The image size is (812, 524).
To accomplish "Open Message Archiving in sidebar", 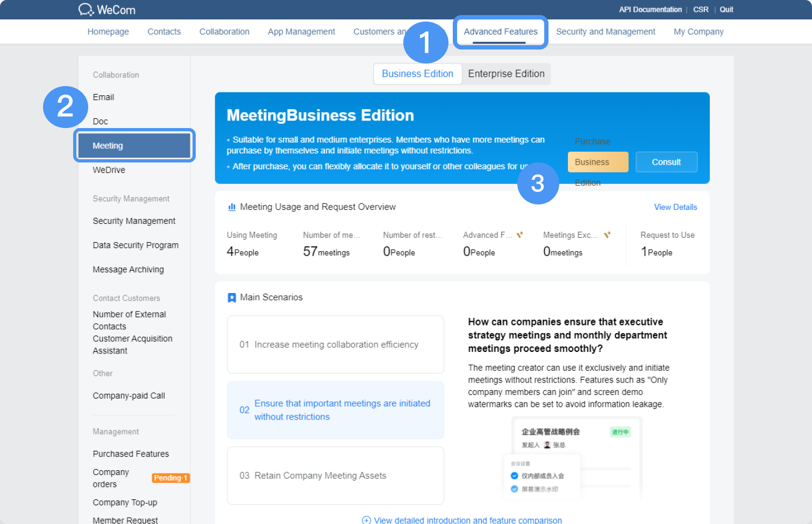I will [x=128, y=270].
